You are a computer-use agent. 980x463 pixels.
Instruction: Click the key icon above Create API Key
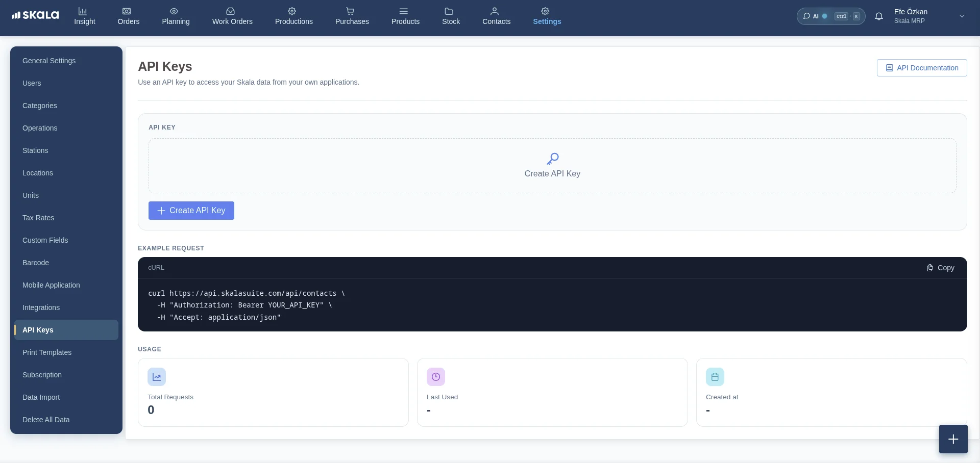pos(553,159)
